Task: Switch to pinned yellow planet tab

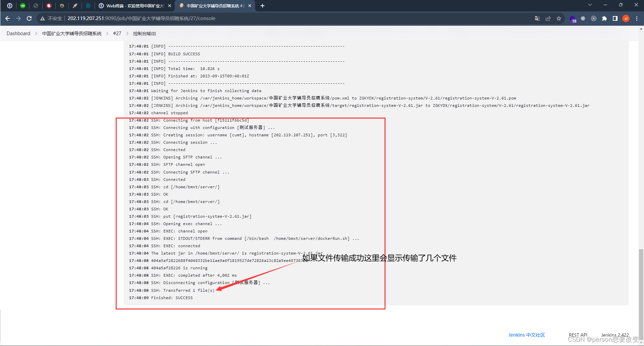Action: pos(62,6)
